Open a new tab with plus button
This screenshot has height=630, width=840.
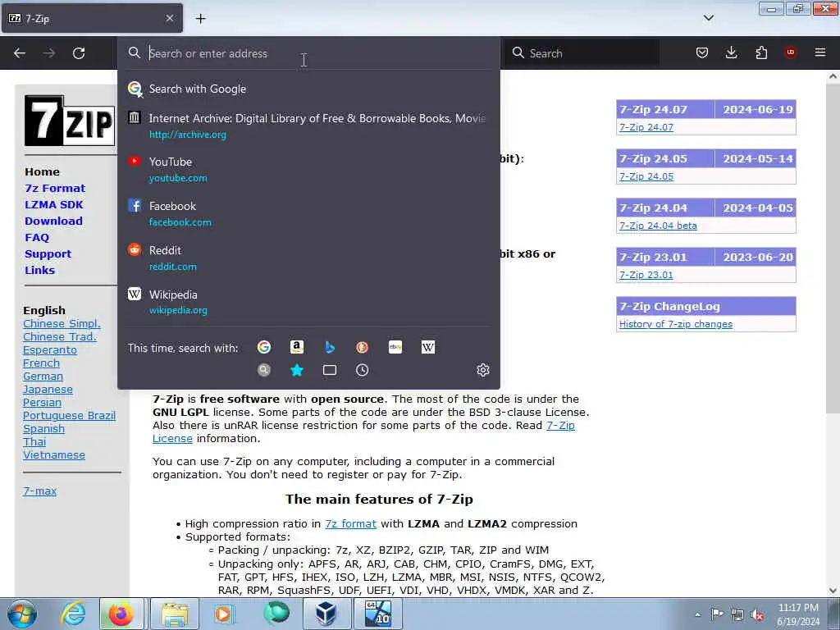click(200, 19)
